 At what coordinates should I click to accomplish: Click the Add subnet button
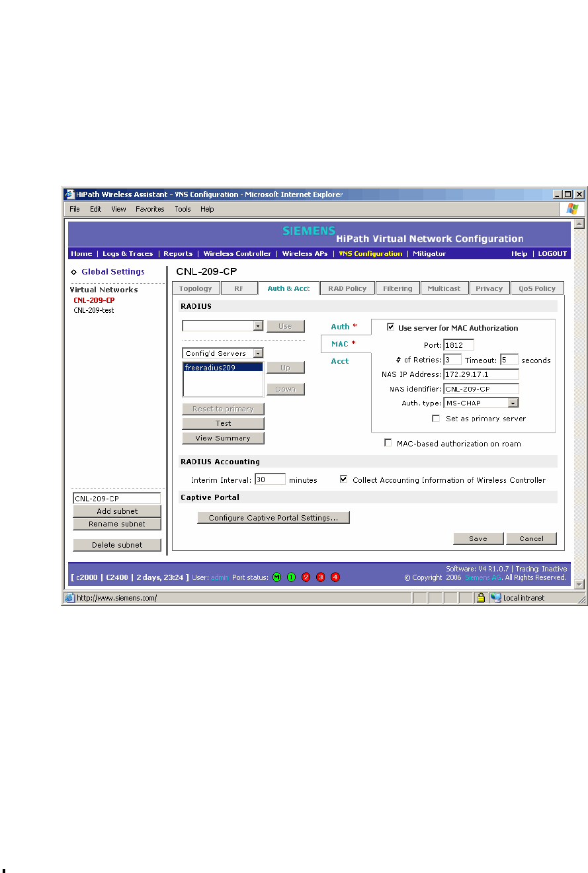[117, 511]
